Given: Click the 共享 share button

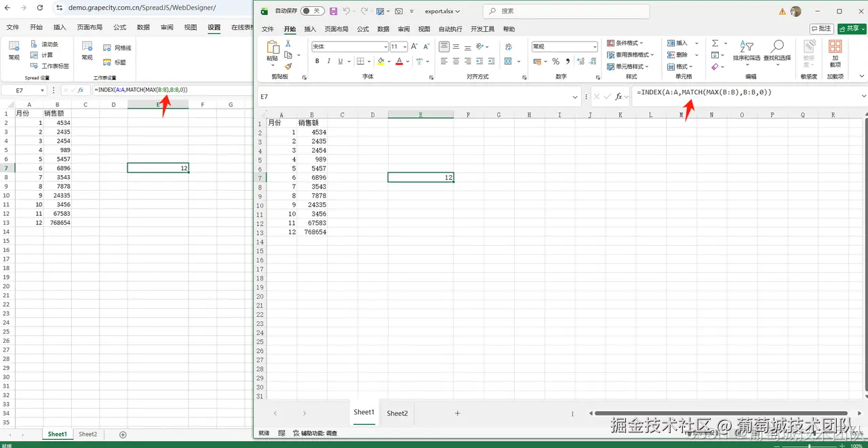Looking at the screenshot, I should tap(851, 29).
